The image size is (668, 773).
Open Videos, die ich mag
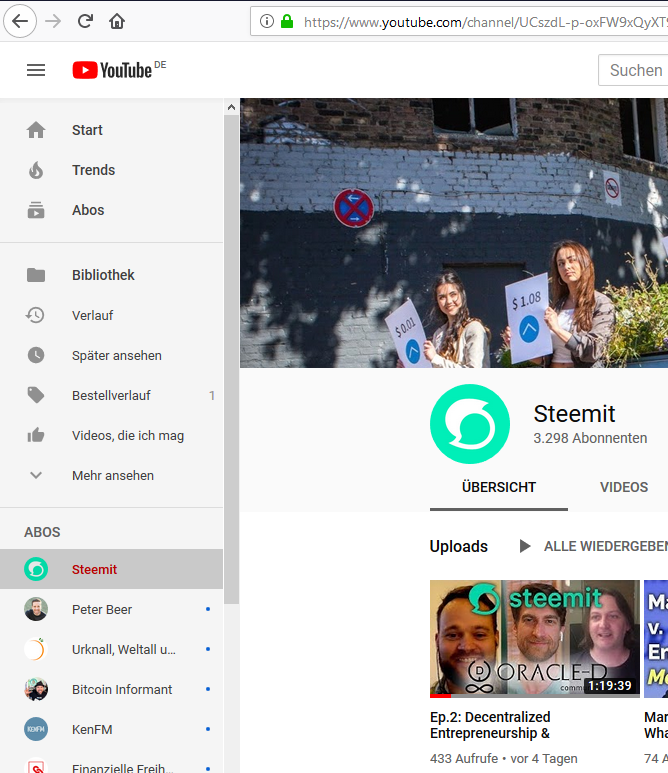[111, 435]
